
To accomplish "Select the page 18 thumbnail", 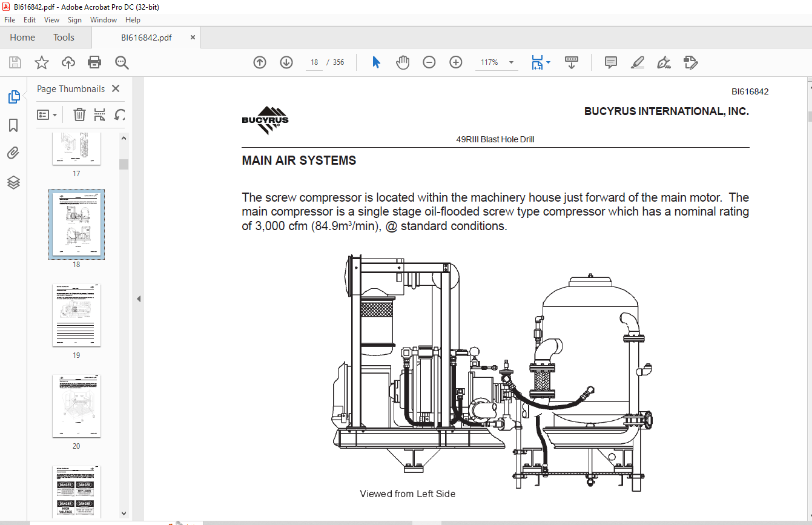I will (x=76, y=224).
